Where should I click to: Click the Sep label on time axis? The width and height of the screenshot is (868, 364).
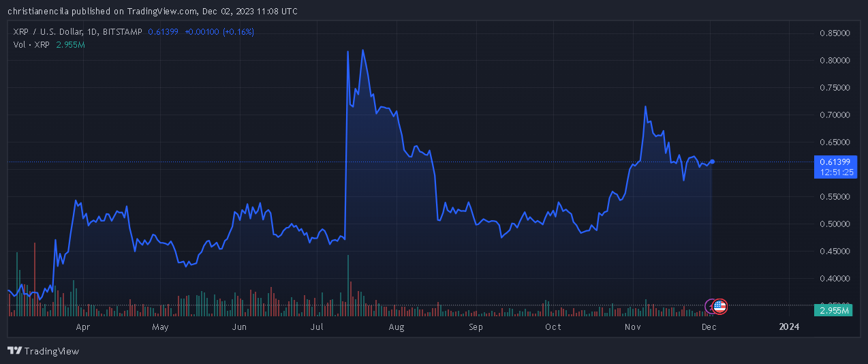(476, 327)
